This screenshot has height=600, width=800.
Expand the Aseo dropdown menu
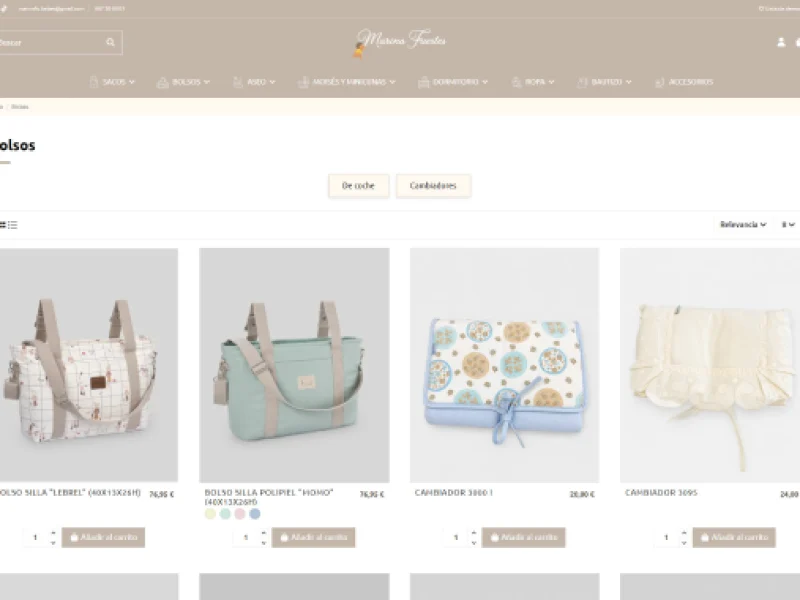coord(272,82)
